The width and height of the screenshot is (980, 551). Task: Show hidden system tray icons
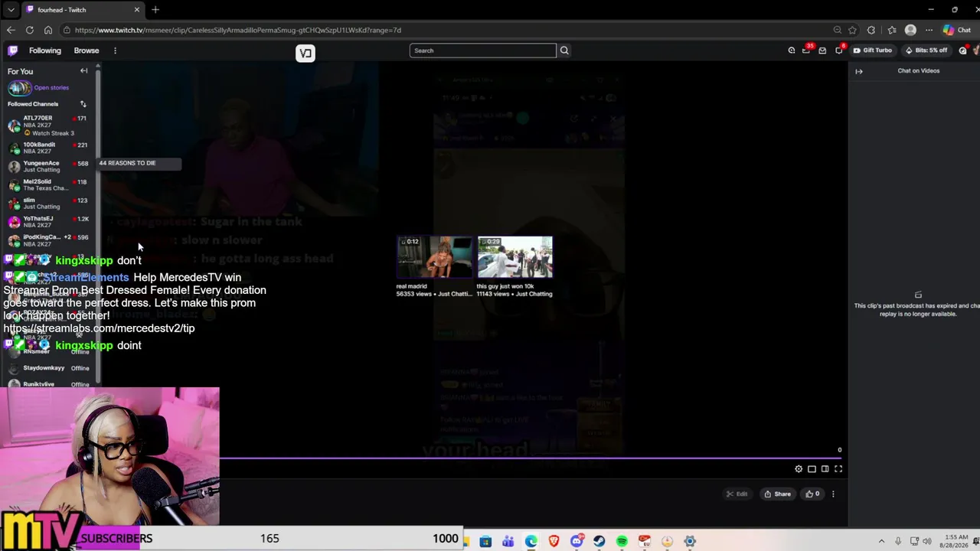coord(881,542)
